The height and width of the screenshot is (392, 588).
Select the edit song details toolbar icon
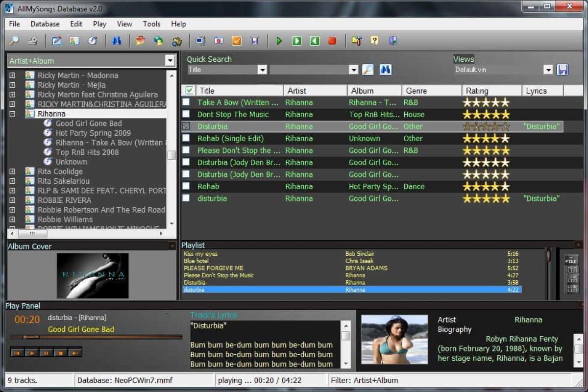(56, 41)
